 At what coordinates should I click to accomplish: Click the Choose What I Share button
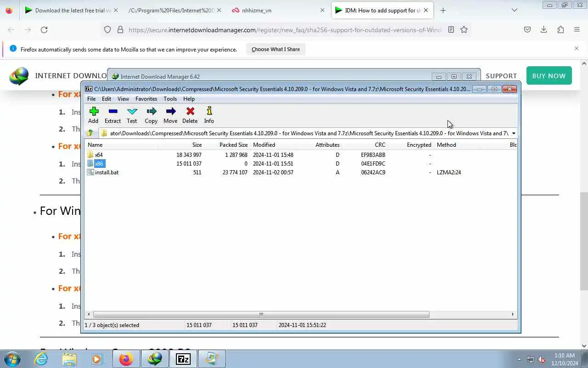point(276,49)
